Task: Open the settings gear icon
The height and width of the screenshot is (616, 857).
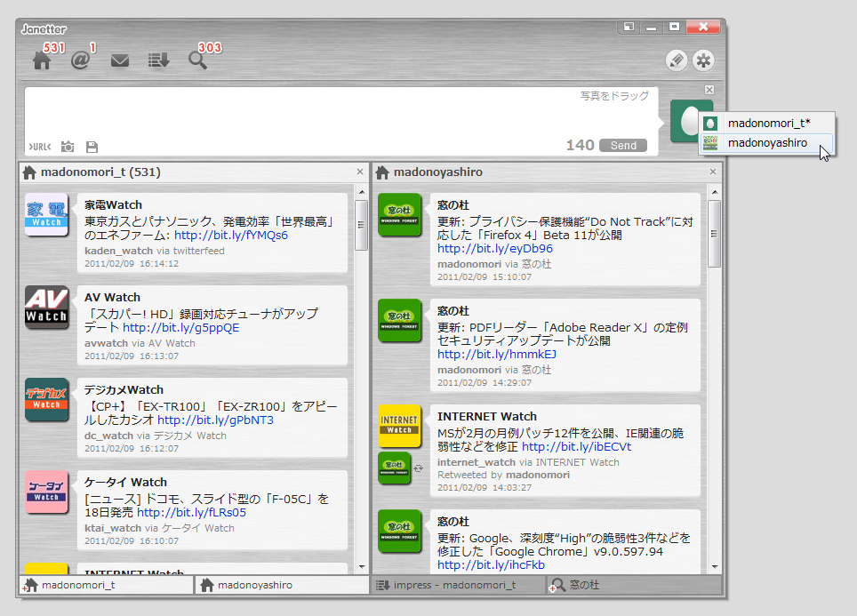Action: click(704, 60)
